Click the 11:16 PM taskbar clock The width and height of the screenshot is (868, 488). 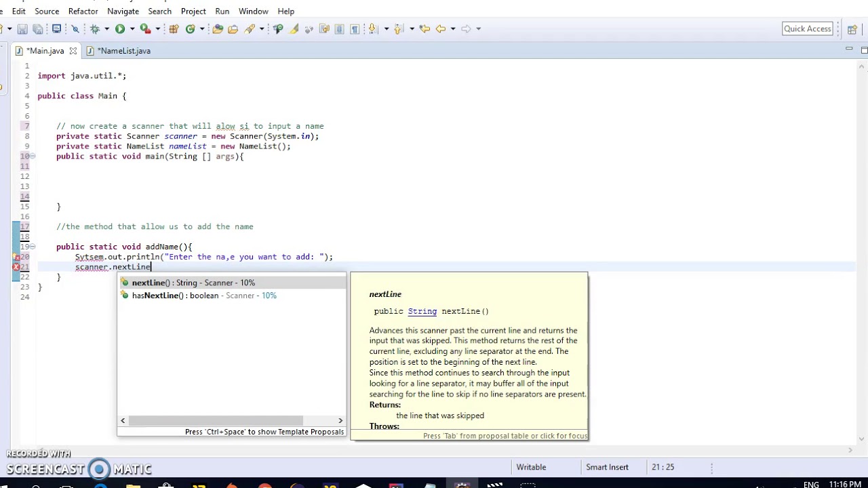click(845, 485)
